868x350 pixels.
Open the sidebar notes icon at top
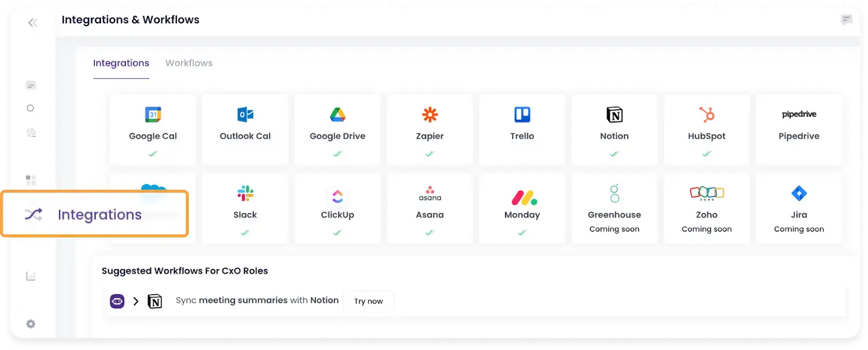click(x=31, y=85)
